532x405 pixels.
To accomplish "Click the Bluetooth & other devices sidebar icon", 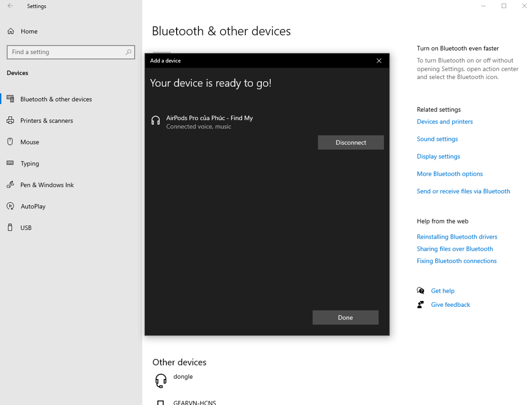I will coord(10,99).
